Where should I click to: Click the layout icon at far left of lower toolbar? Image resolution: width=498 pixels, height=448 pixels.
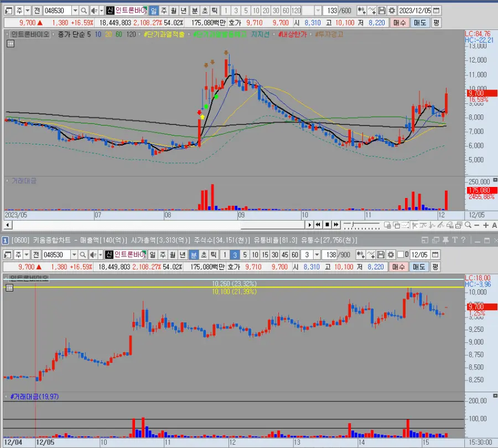pyautogui.click(x=8, y=254)
